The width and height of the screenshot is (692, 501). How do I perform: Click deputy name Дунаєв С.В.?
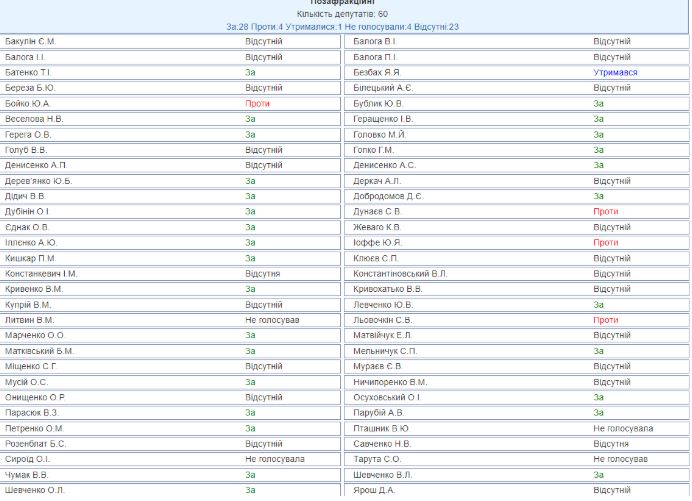tap(377, 212)
